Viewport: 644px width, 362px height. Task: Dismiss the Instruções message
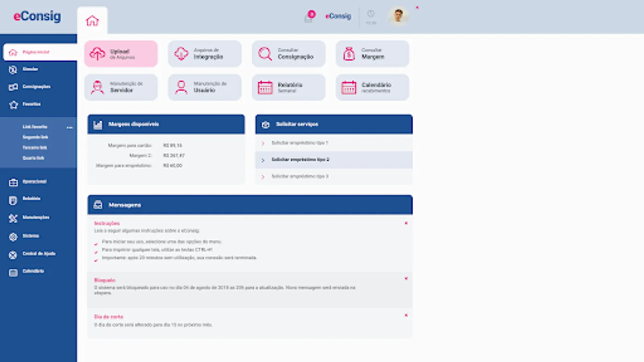407,223
